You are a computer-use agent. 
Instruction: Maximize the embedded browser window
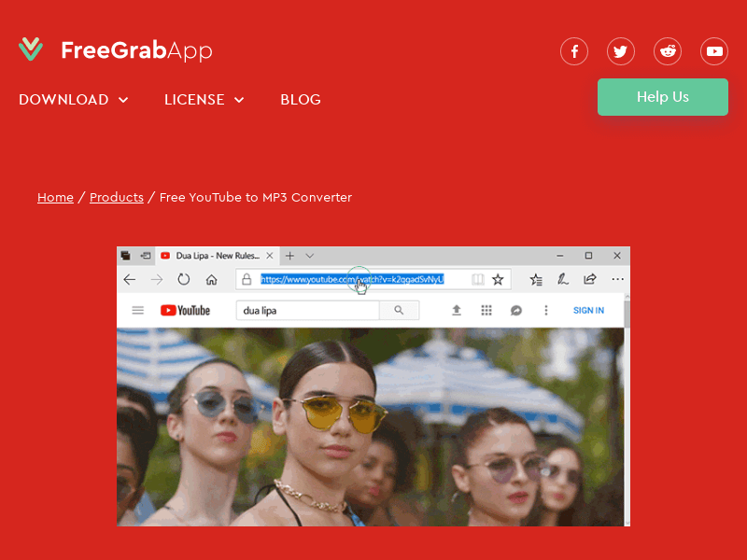click(589, 256)
